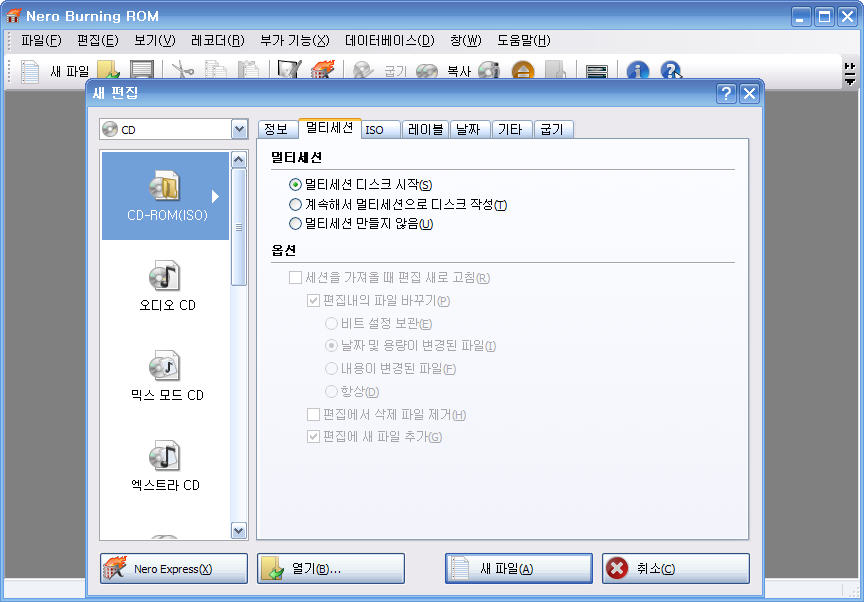Toggle 편집내의 파일 바꾸기 checkbox

[x=313, y=300]
